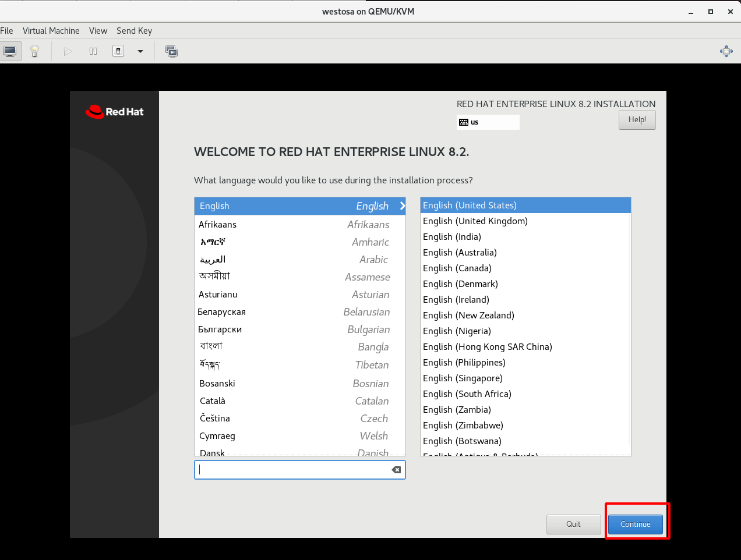This screenshot has width=741, height=560.
Task: Open keyboard layout us indicator
Action: click(x=488, y=122)
